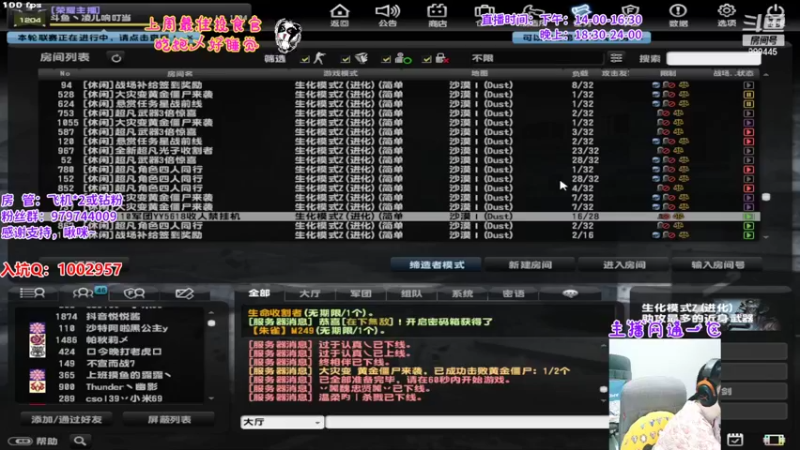This screenshot has height=450, width=800.
Task: Toggle the cards filter checkbox
Action: tap(345, 59)
